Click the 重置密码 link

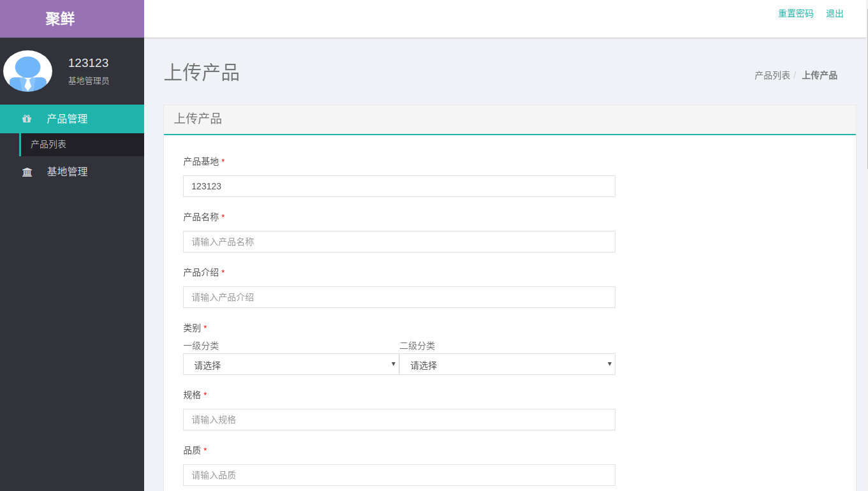click(795, 14)
